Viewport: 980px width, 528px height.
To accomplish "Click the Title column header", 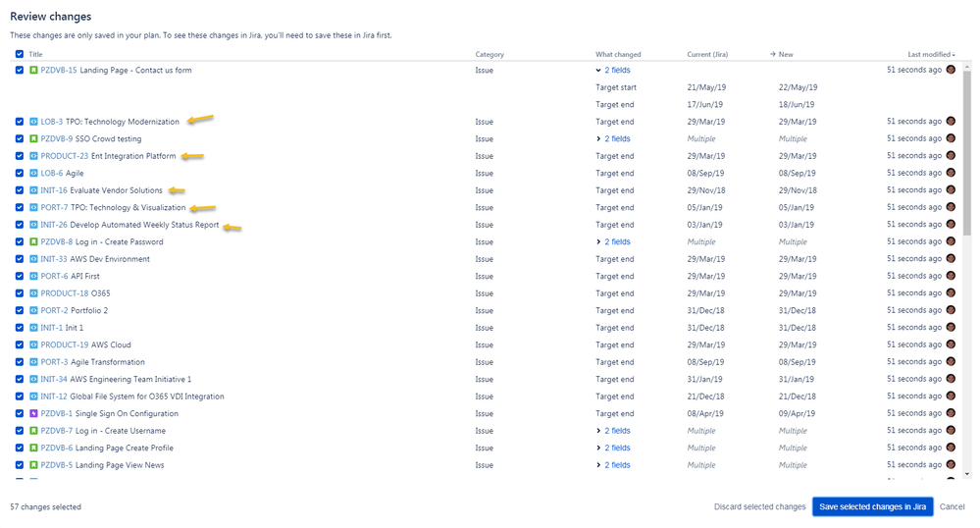I will tap(35, 54).
